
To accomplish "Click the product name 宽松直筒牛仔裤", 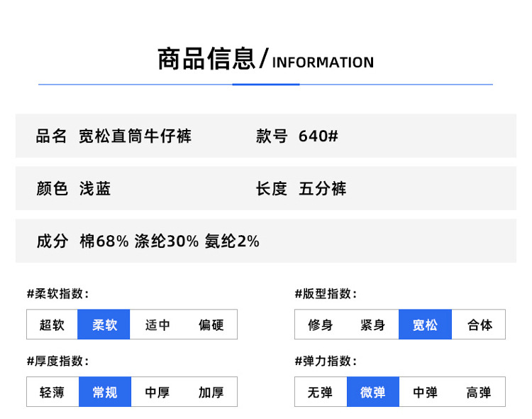I will [135, 136].
